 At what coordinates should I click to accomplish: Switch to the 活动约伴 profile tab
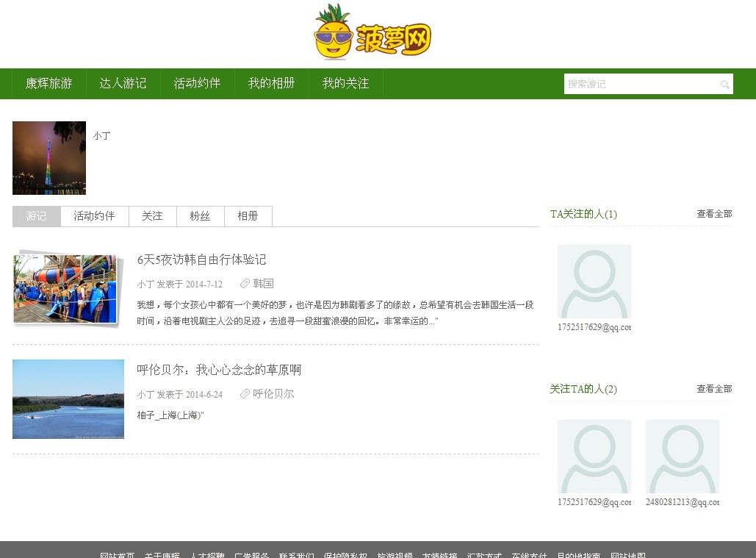click(x=94, y=216)
